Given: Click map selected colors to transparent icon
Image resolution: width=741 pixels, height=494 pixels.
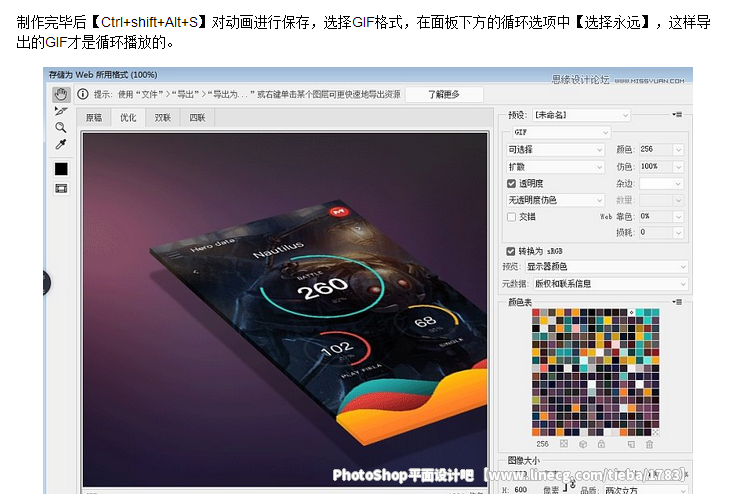Looking at the screenshot, I should [x=564, y=444].
